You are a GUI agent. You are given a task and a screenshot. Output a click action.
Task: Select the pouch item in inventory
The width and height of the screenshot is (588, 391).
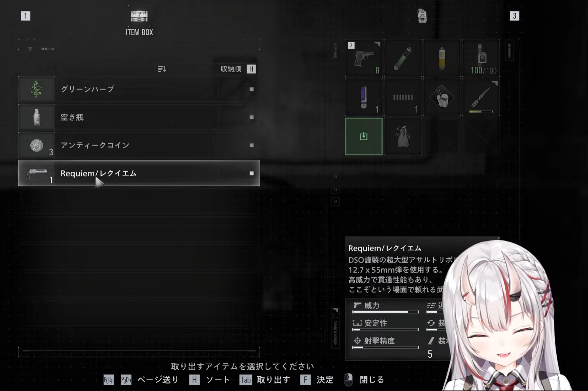pyautogui.click(x=403, y=136)
